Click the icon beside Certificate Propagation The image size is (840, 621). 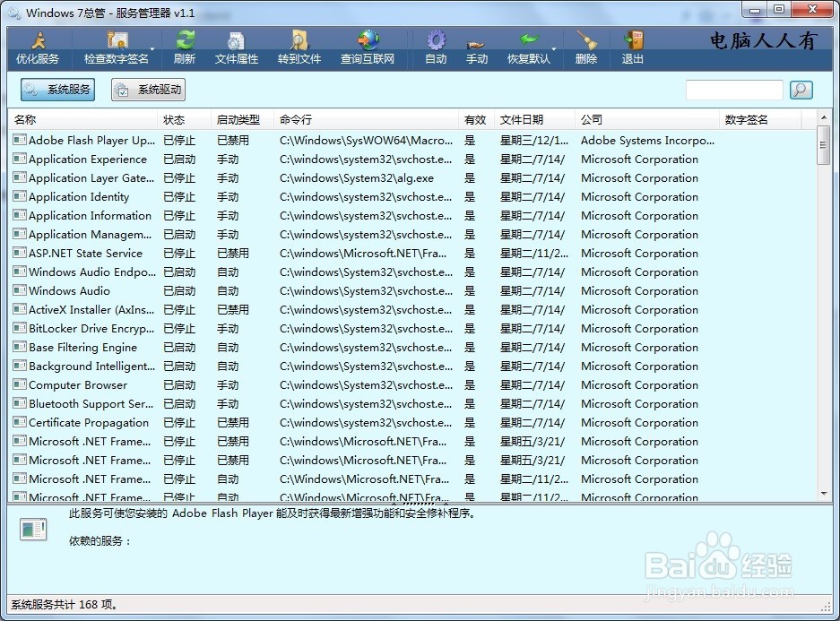(20, 422)
